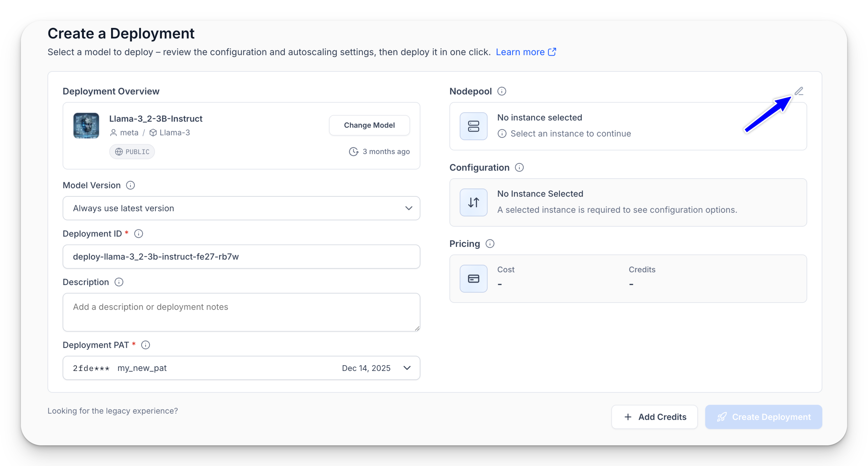Viewport: 868px width, 466px height.
Task: Click the Configuration info icon
Action: [x=519, y=167]
